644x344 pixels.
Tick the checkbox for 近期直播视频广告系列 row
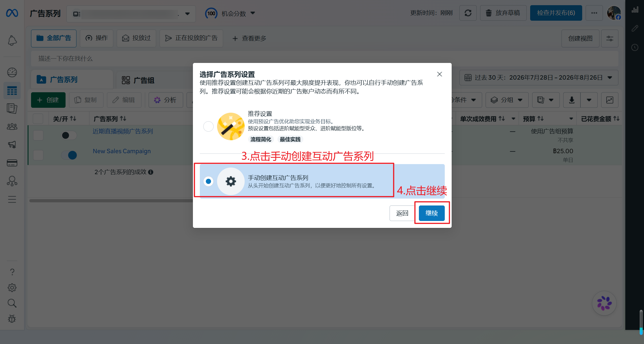(x=38, y=135)
